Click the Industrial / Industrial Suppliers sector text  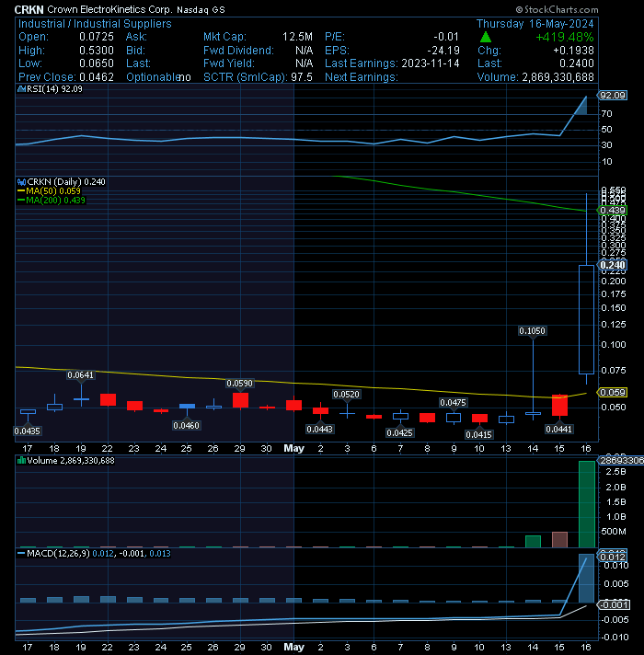pyautogui.click(x=95, y=24)
